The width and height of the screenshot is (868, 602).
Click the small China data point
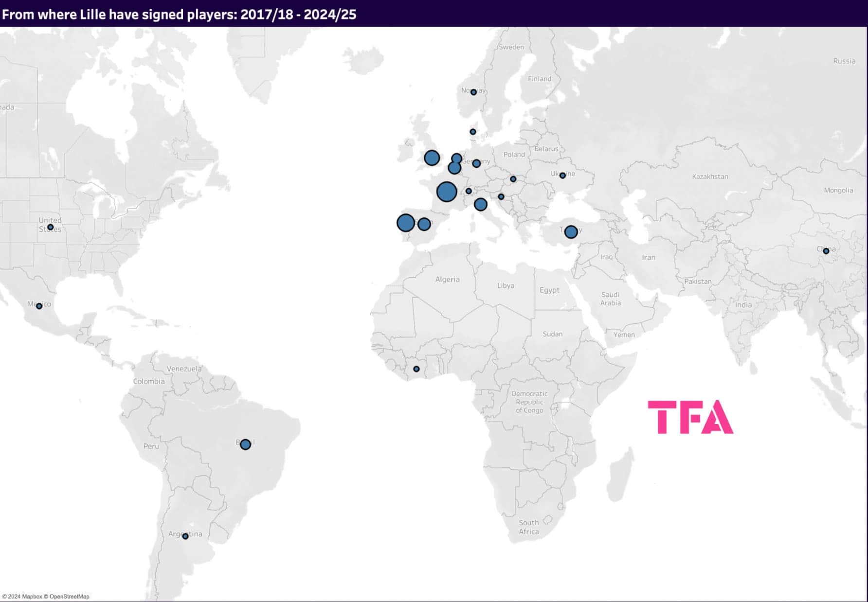[826, 251]
